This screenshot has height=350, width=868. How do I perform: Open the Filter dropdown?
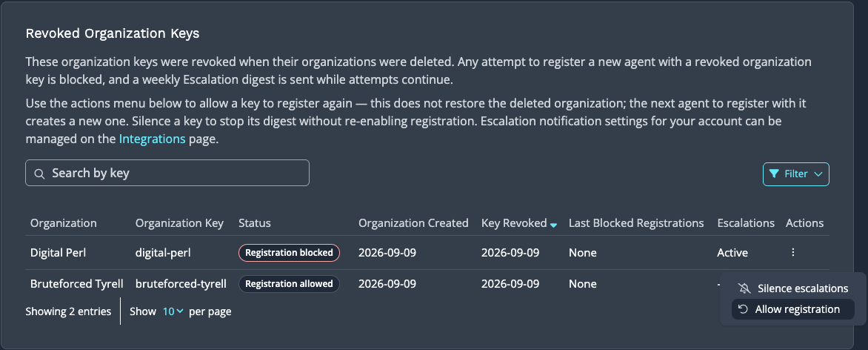point(795,174)
